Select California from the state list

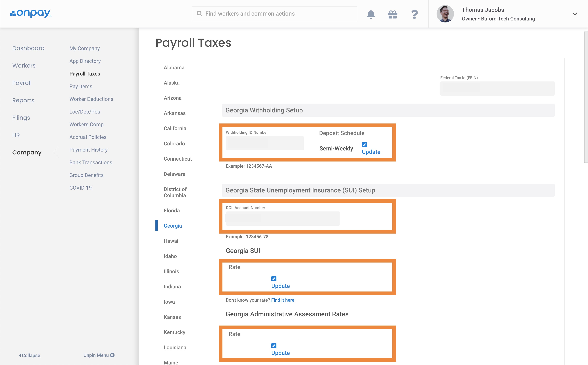tap(175, 128)
